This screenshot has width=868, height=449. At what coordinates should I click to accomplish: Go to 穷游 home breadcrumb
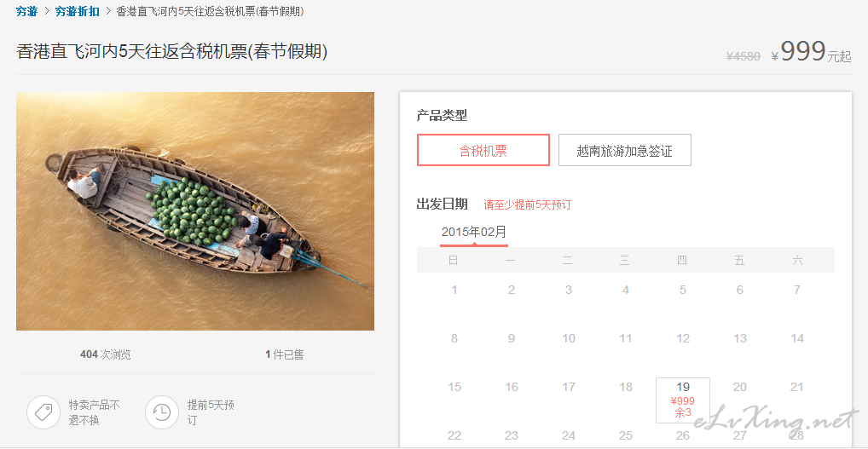(x=26, y=11)
